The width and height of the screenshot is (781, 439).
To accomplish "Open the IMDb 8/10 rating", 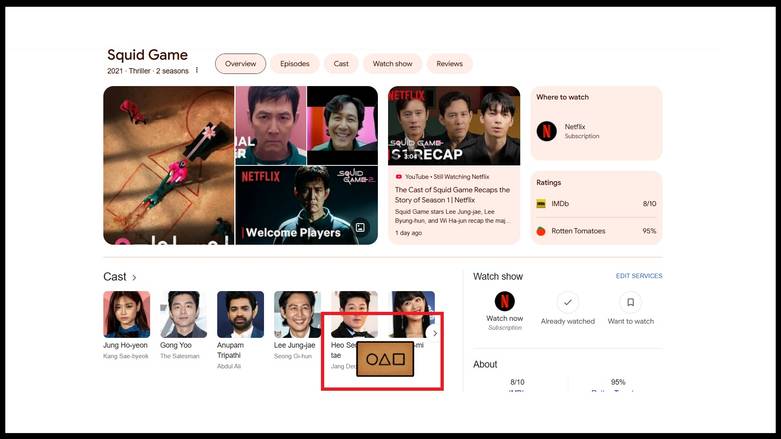I will tap(596, 204).
